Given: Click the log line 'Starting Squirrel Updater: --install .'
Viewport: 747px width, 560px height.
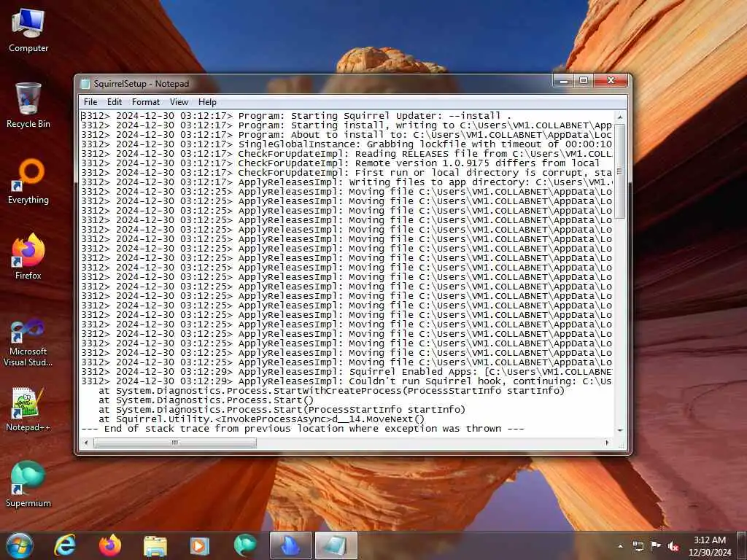Looking at the screenshot, I should (296, 116).
